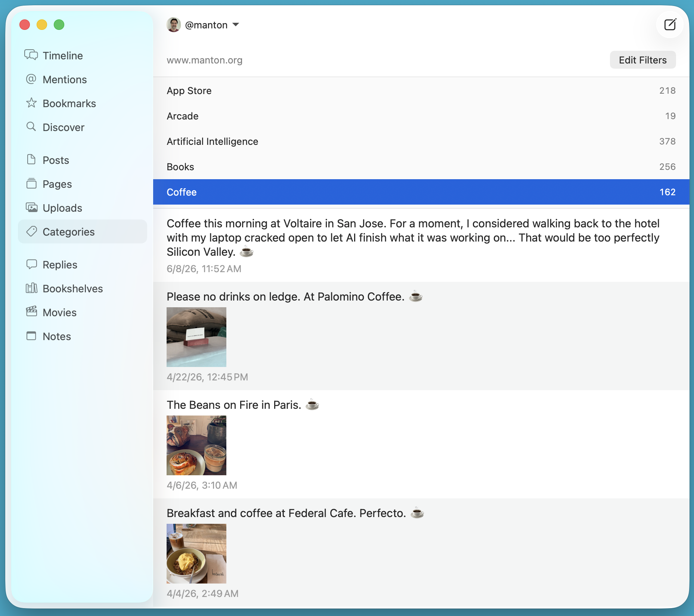Click the www.manton.org blog address
This screenshot has height=616, width=694.
[x=204, y=60]
